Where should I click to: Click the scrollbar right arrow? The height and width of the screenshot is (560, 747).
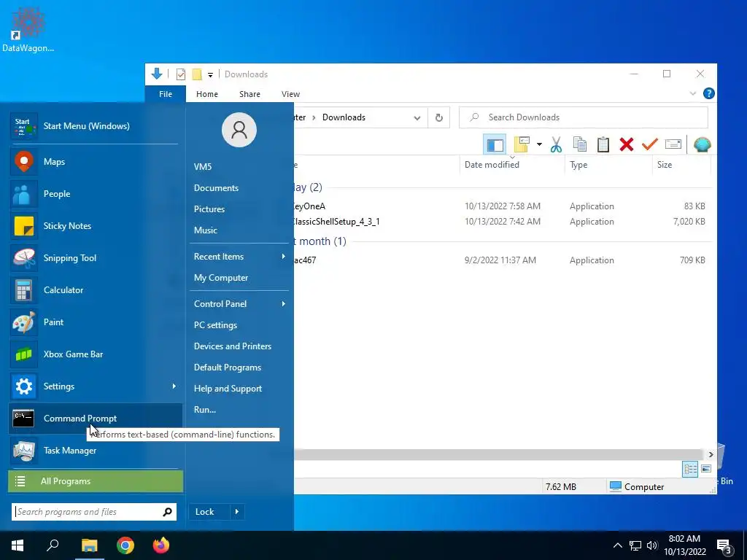pos(711,454)
